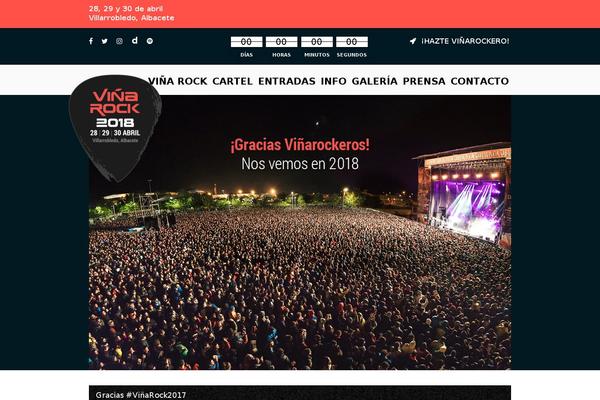Click the Viña Rock 2018 guitar pick logo

[115, 127]
